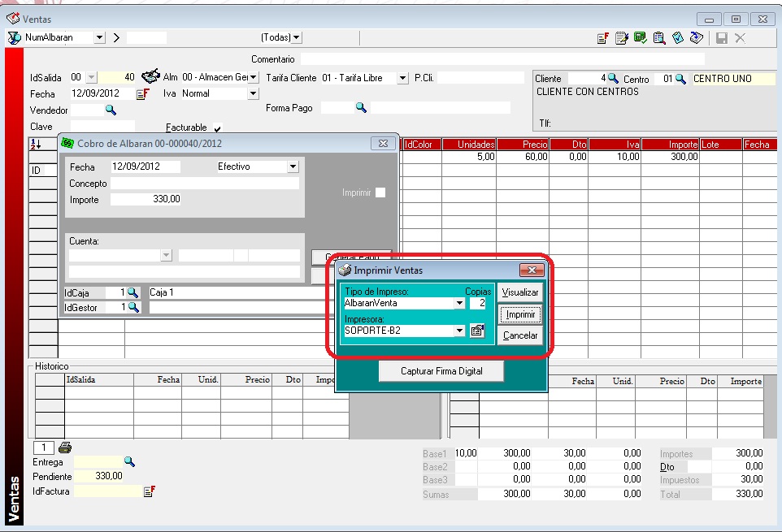Click the Cancelar button
The height and width of the screenshot is (532, 782).
(x=520, y=335)
